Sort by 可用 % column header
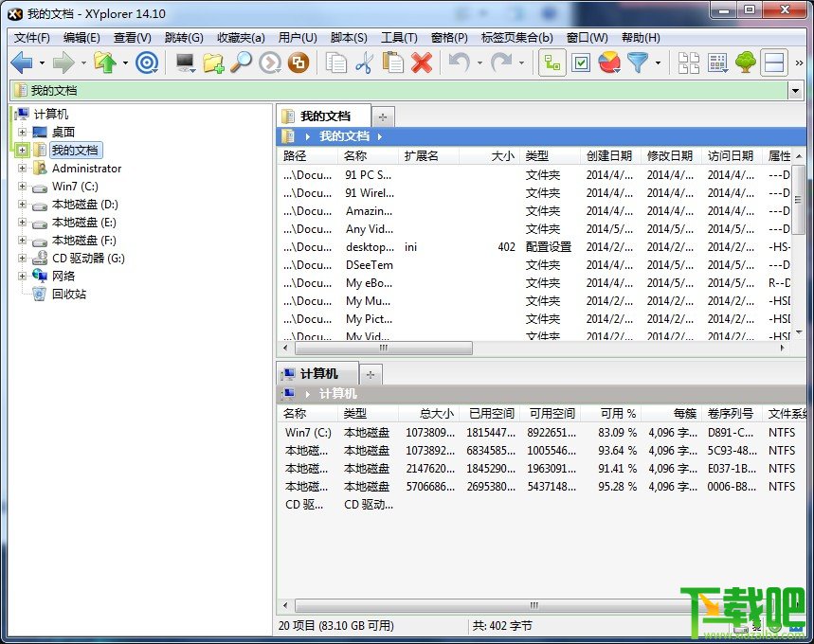The width and height of the screenshot is (814, 644). pos(610,414)
